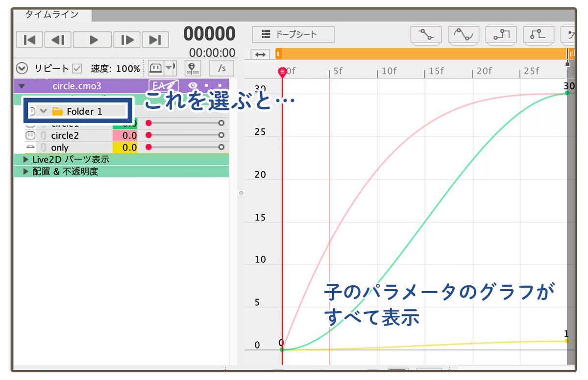Click the /s seconds display icon
Image resolution: width=588 pixels, height=380 pixels.
[221, 68]
